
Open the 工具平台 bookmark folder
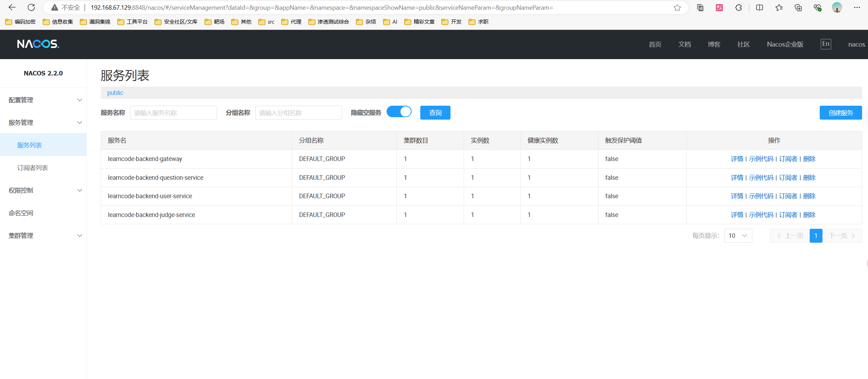(133, 22)
